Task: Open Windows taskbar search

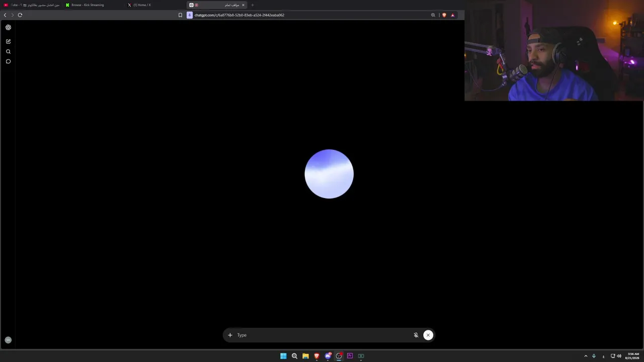Action: (294, 356)
